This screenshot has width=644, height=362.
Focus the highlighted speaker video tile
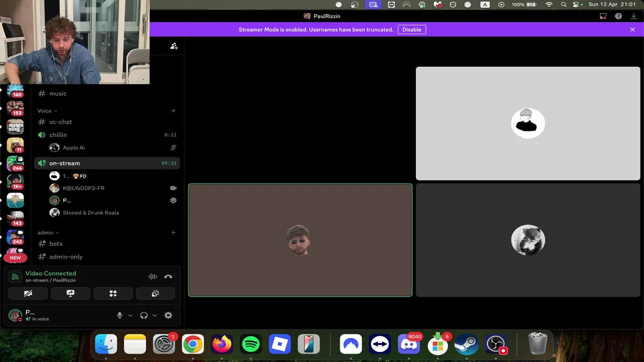[x=300, y=240]
